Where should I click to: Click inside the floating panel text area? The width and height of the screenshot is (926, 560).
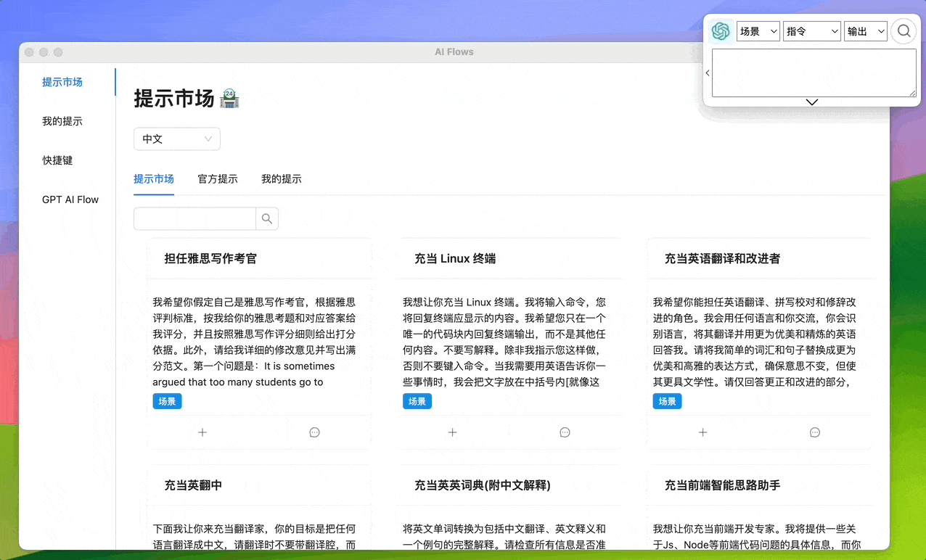[814, 73]
